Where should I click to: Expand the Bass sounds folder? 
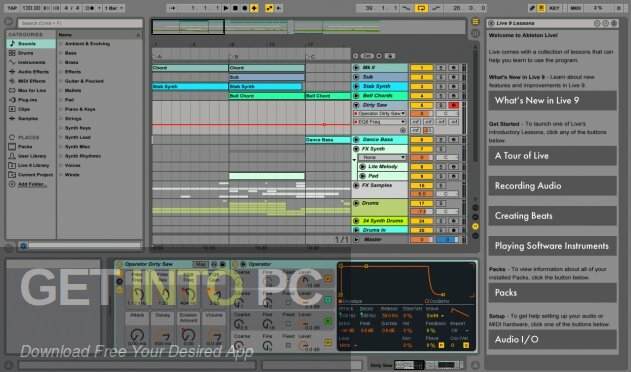tap(61, 53)
